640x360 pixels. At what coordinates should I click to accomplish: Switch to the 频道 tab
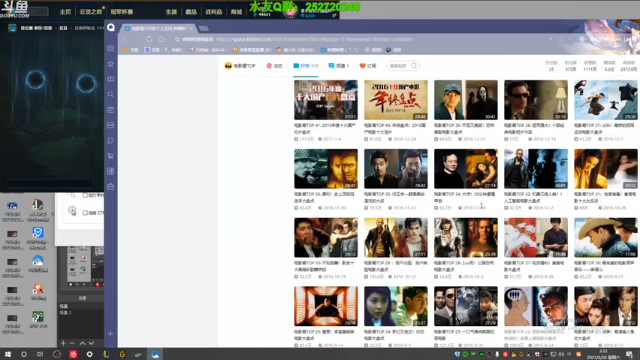coord(339,66)
